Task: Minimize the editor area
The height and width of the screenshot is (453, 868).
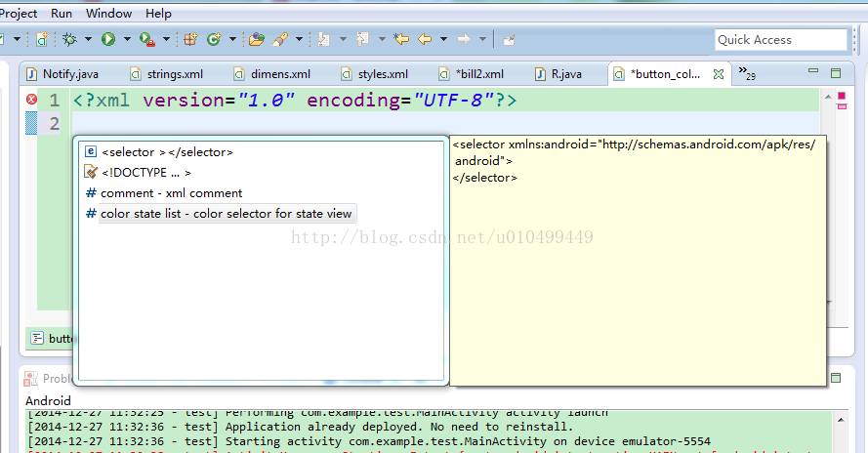Action: click(813, 71)
